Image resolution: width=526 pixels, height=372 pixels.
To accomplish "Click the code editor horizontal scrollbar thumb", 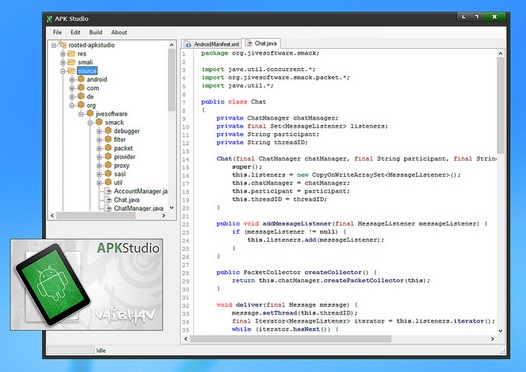I will 291,339.
